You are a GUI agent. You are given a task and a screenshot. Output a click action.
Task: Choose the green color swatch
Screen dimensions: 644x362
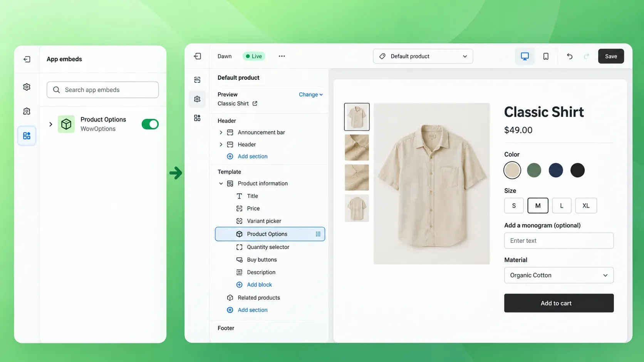point(534,170)
